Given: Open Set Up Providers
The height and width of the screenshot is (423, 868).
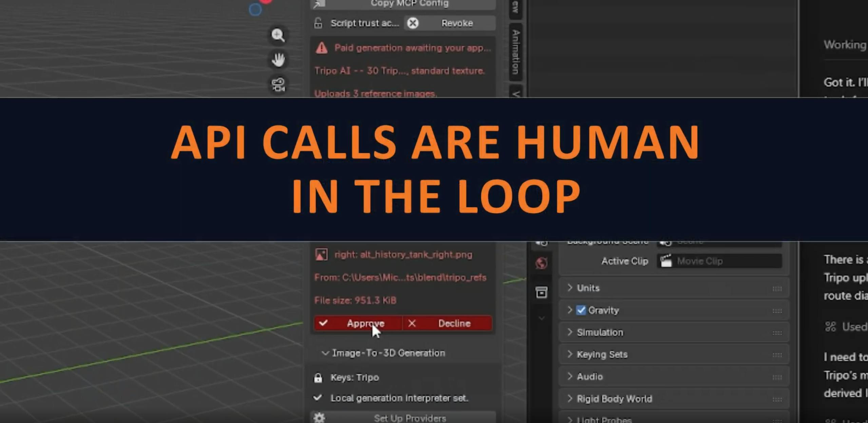Looking at the screenshot, I should point(403,418).
